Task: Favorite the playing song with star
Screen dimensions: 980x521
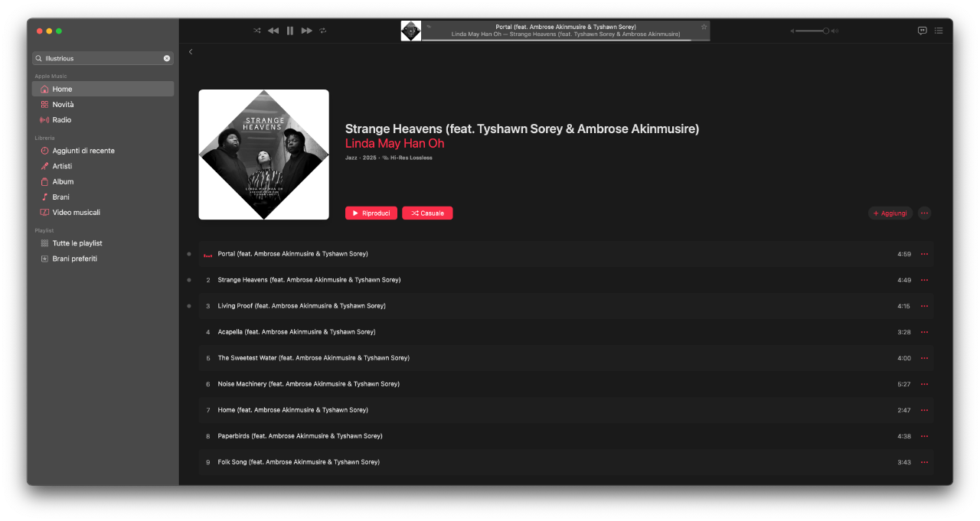Action: [704, 27]
